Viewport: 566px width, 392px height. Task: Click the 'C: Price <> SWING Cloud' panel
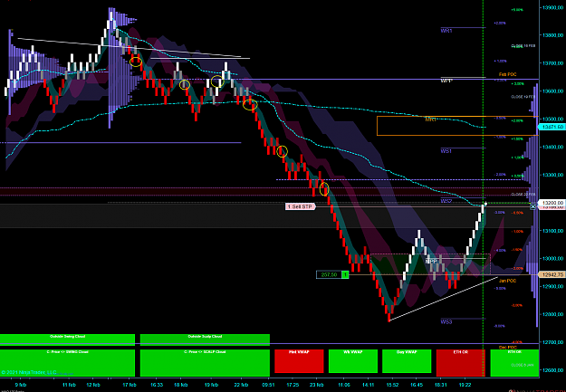(x=67, y=363)
